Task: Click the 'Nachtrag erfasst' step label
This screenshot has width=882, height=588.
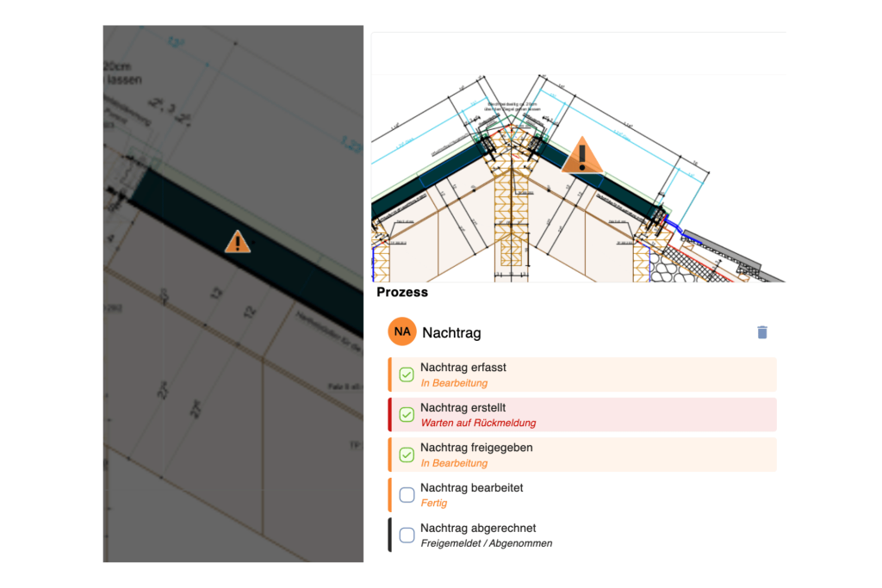Action: tap(463, 368)
